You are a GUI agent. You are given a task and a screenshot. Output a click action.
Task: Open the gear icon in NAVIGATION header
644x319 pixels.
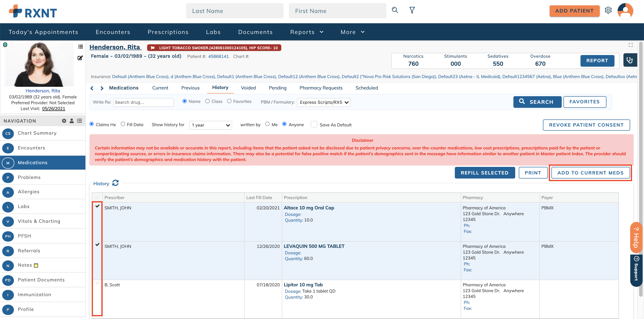point(64,121)
